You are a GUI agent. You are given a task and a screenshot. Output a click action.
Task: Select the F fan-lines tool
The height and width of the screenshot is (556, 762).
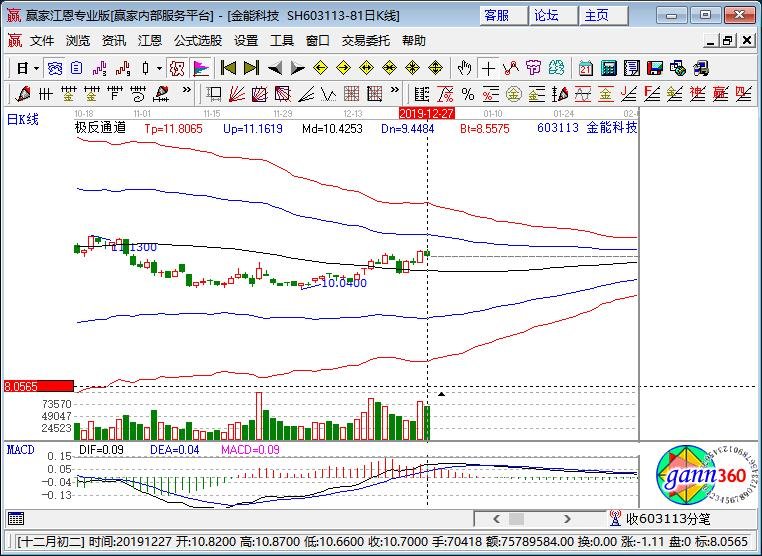tap(651, 93)
